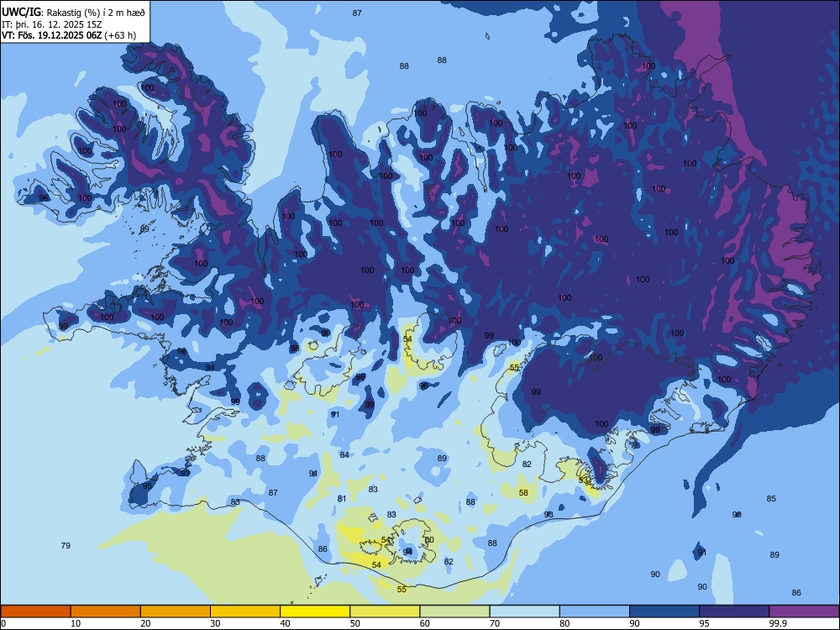Click the value 81 on the map

(342, 499)
